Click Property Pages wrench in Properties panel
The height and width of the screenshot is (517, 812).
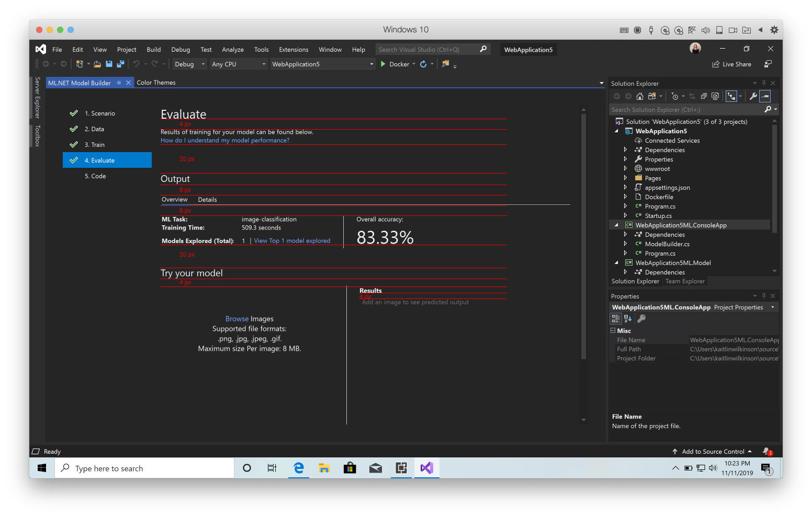(x=641, y=318)
